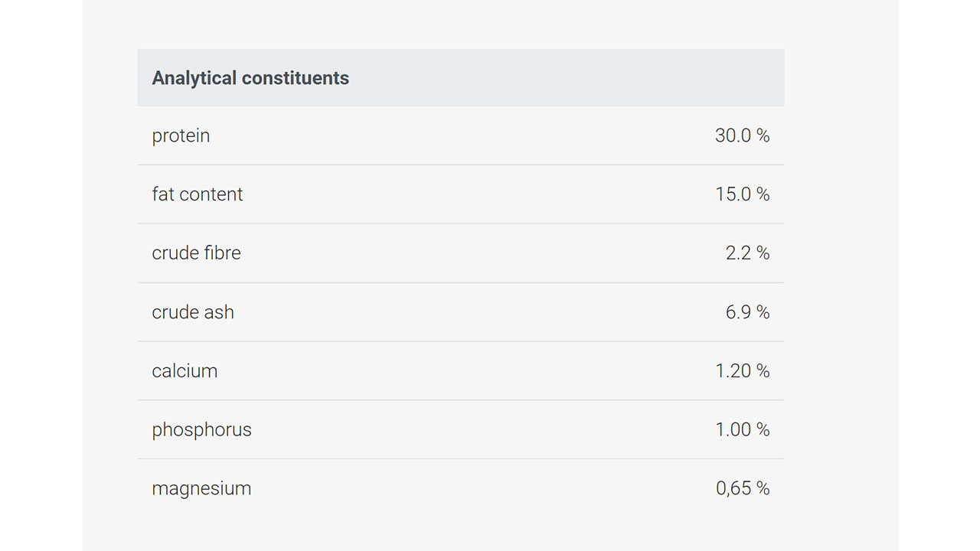Click the divider line below protein row

coord(461,165)
